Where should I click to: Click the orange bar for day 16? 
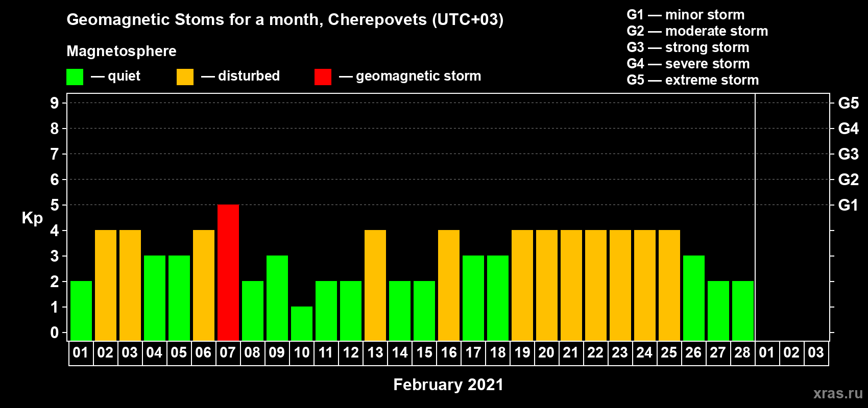(x=449, y=285)
